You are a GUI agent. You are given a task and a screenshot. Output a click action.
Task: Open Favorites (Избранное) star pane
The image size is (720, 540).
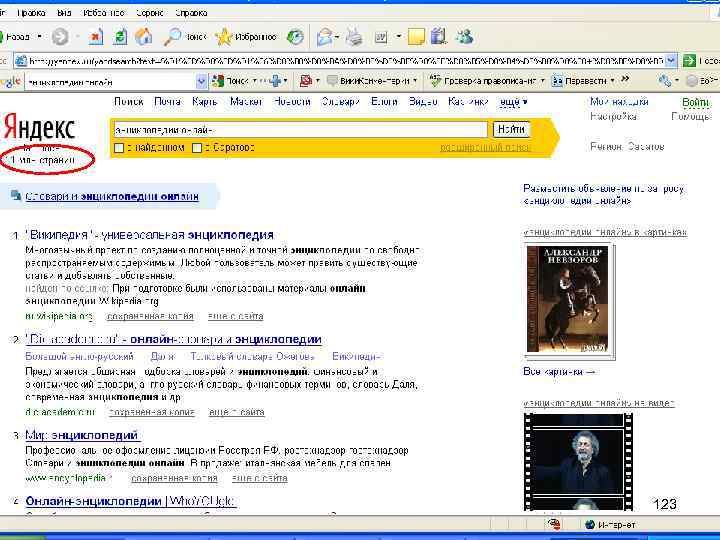click(x=246, y=37)
